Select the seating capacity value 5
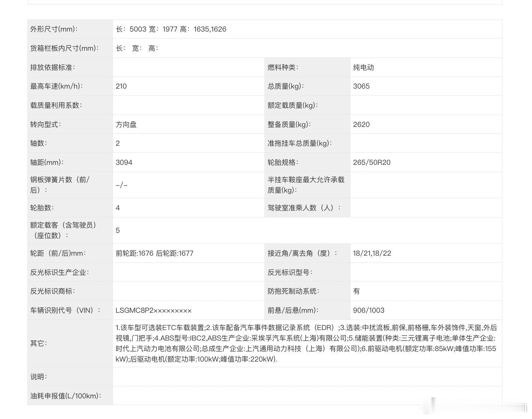The image size is (532, 419). 118,231
